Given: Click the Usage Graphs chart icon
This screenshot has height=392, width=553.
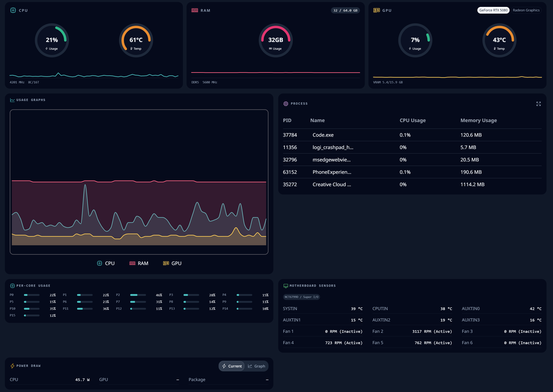Looking at the screenshot, I should (x=12, y=100).
